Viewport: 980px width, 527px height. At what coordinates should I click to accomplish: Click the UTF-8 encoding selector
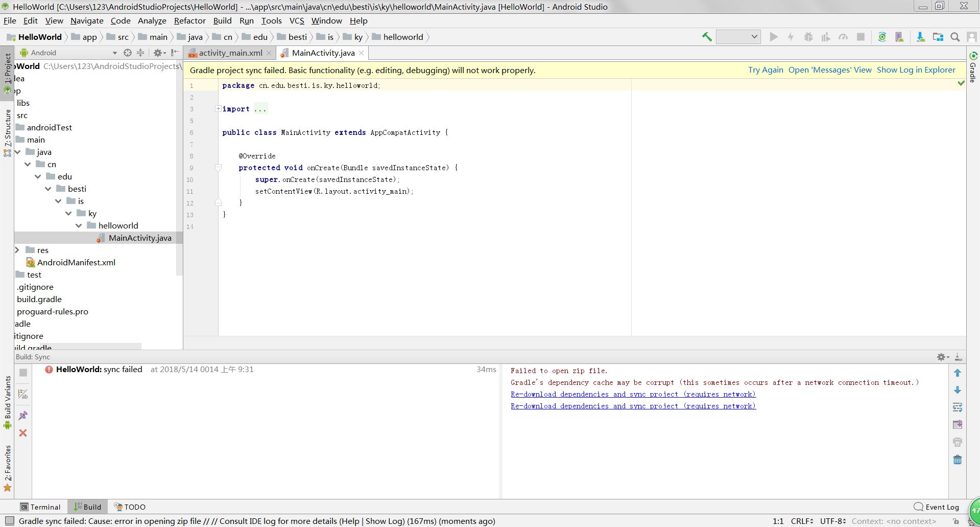(833, 521)
